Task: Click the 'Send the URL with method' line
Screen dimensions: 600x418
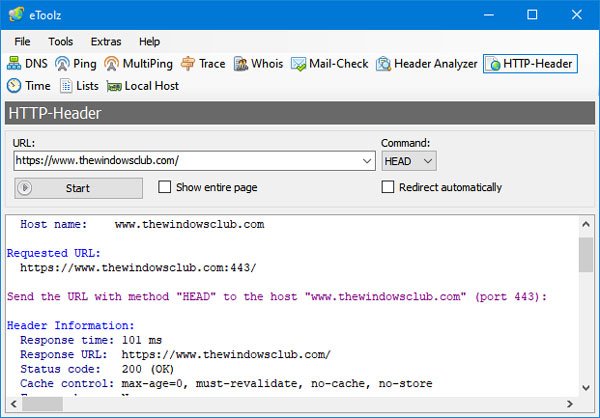Action: pyautogui.click(x=277, y=297)
